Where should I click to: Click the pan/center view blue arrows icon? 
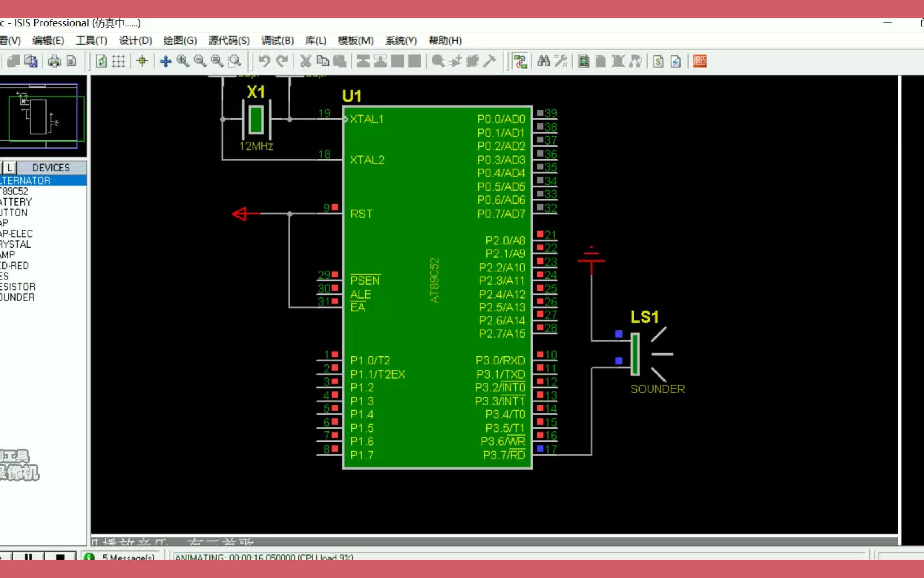pyautogui.click(x=165, y=61)
